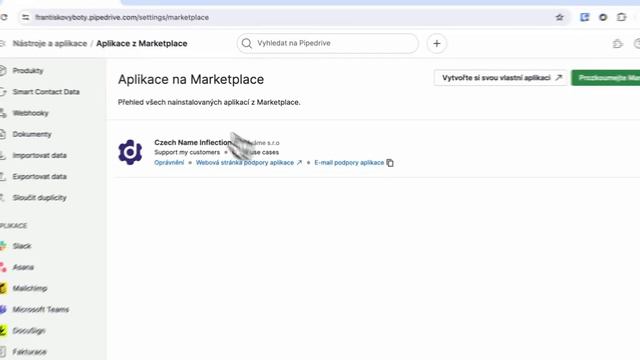Click the Aplikace na Marketplace heading
640x360 pixels.
[191, 79]
